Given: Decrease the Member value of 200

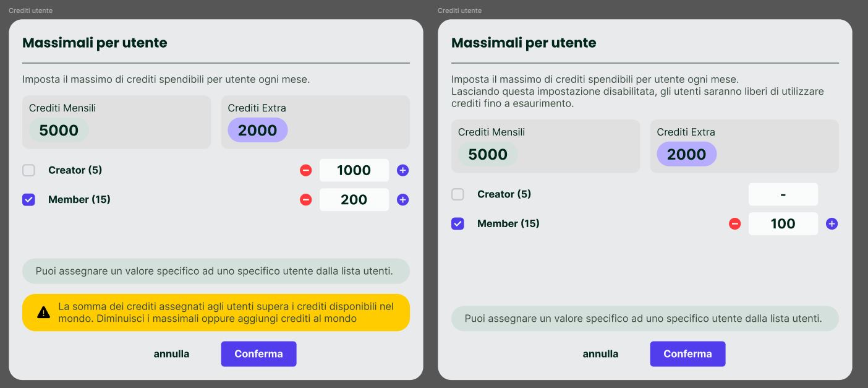Looking at the screenshot, I should click(x=305, y=200).
